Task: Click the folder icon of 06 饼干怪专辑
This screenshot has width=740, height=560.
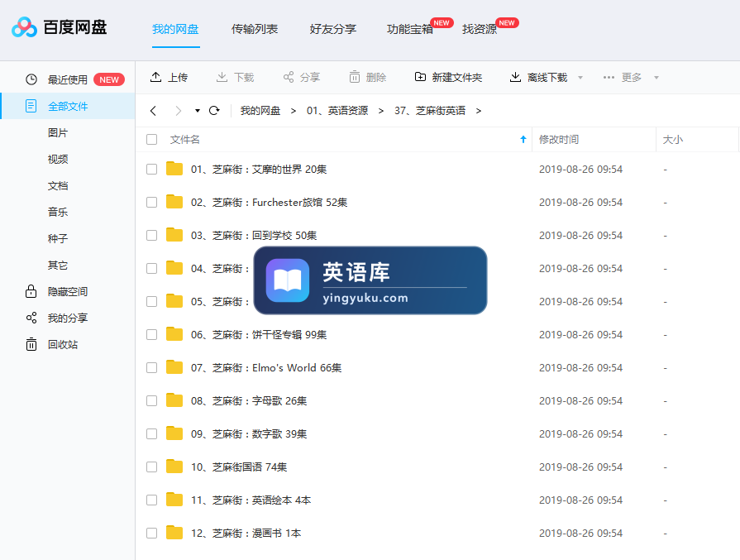Action: [x=174, y=334]
